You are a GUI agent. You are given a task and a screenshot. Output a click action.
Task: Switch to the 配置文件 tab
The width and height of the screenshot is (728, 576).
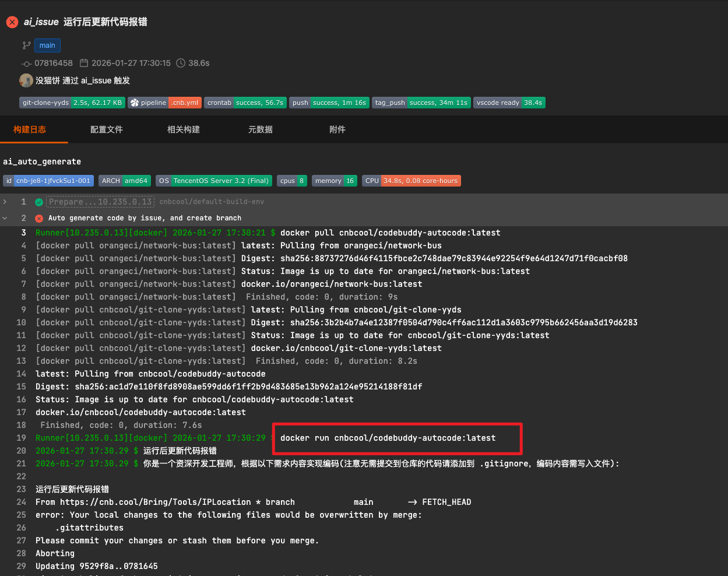(107, 129)
